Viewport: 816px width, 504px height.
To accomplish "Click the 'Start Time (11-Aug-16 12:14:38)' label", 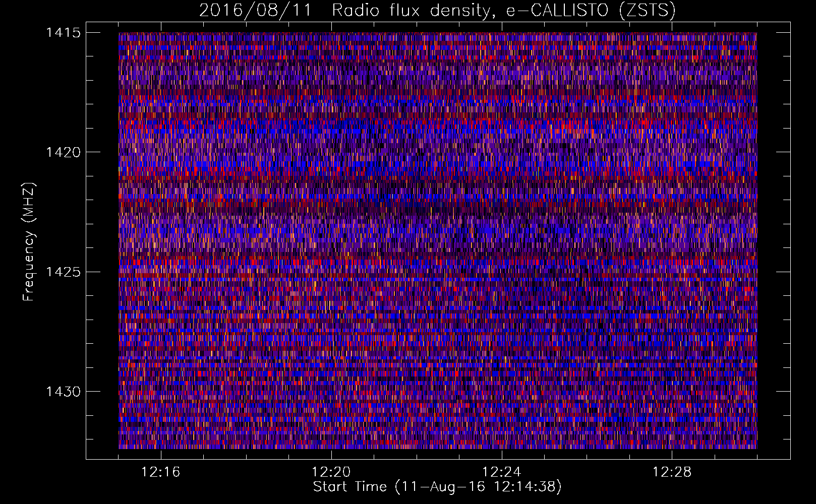I will point(437,487).
